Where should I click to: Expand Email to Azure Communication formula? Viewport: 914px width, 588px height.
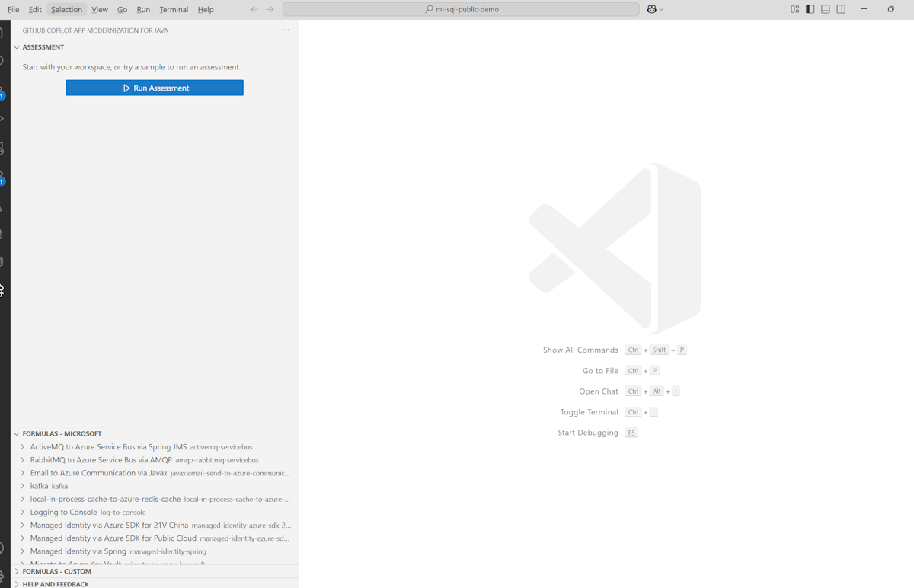tap(23, 473)
